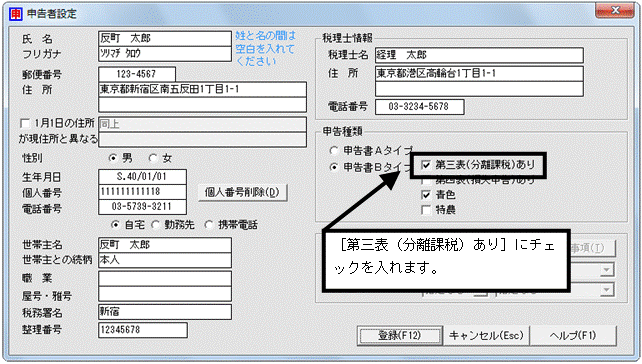Select 申告書Aタイプ radio button
The height and width of the screenshot is (364, 642).
click(x=334, y=151)
